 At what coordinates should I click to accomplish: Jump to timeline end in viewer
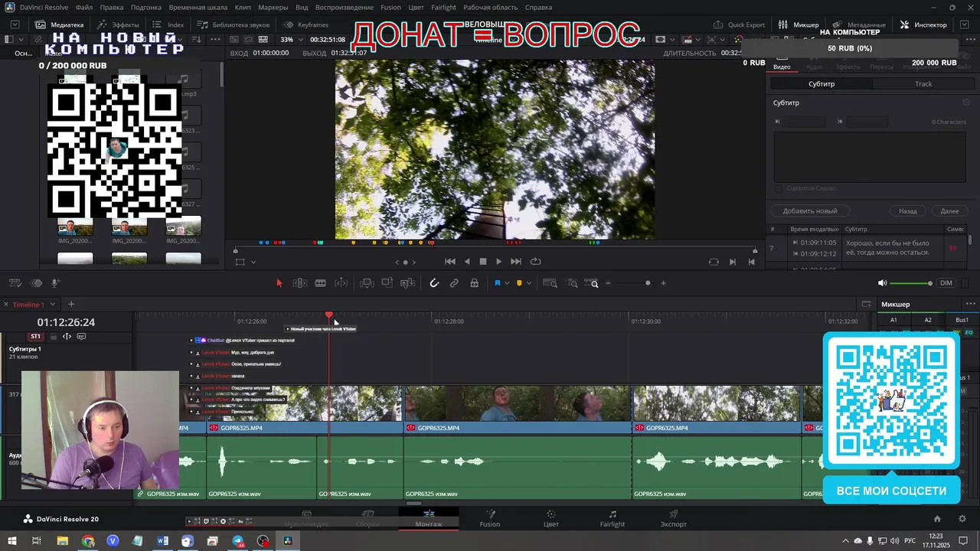tap(751, 262)
